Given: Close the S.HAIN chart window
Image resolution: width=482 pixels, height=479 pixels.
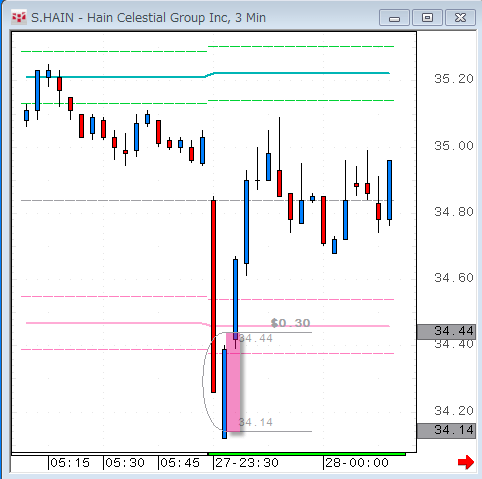Looking at the screenshot, I should [x=460, y=18].
